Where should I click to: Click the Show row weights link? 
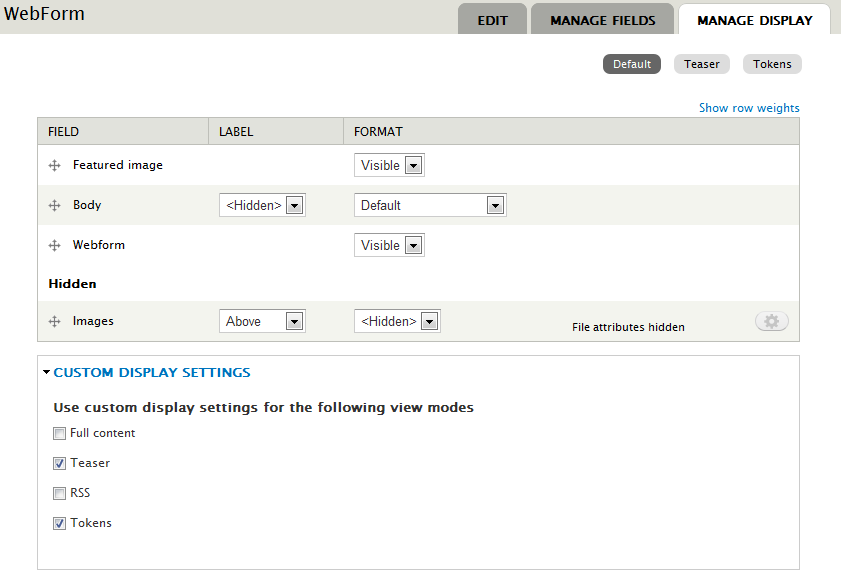pyautogui.click(x=748, y=108)
